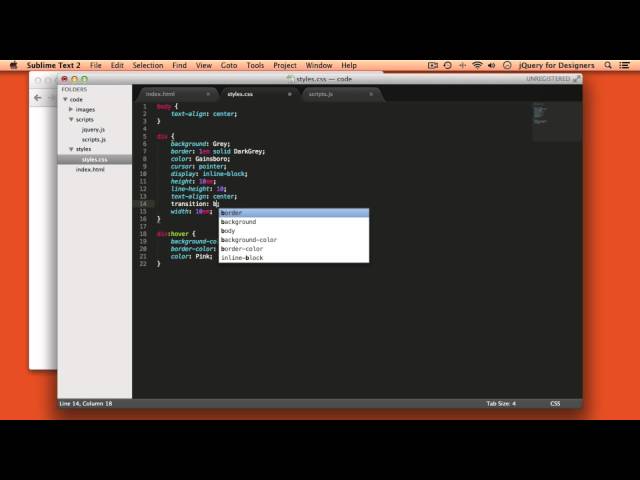Collapse the scripts folder

(x=71, y=119)
